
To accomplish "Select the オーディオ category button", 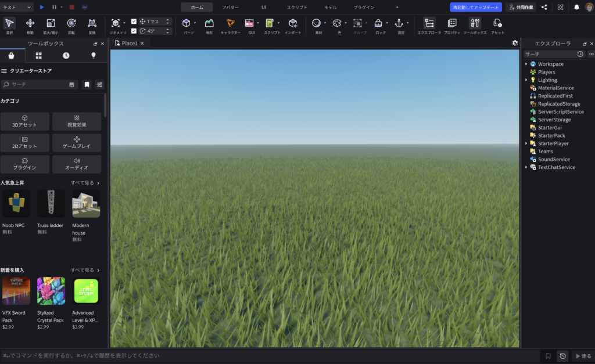I will [x=77, y=164].
